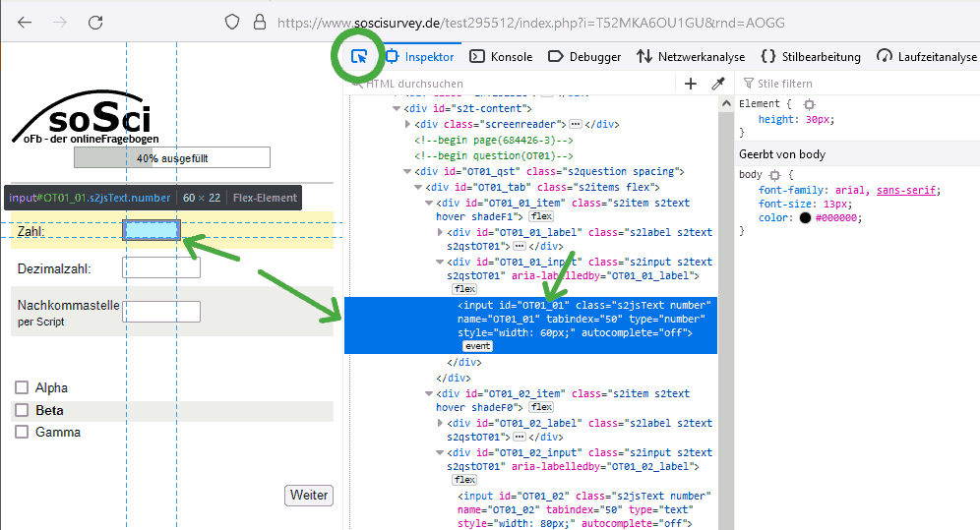The image size is (980, 530).
Task: Click flex badge of OT01_02_item
Action: pos(541,408)
